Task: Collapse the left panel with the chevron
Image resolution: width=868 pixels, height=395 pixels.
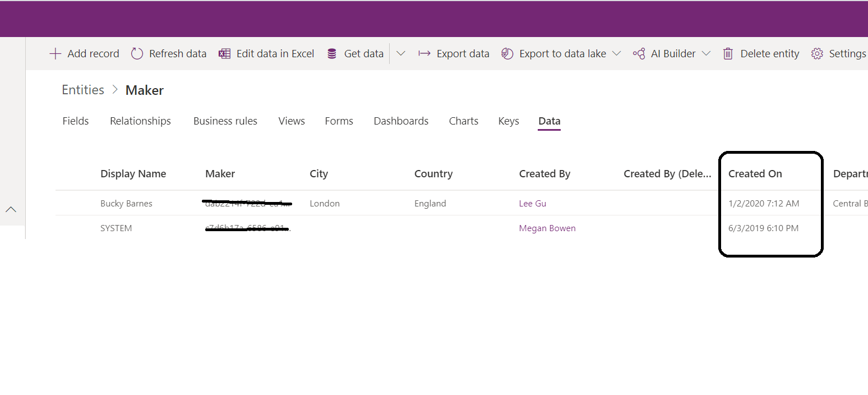Action: 11,209
